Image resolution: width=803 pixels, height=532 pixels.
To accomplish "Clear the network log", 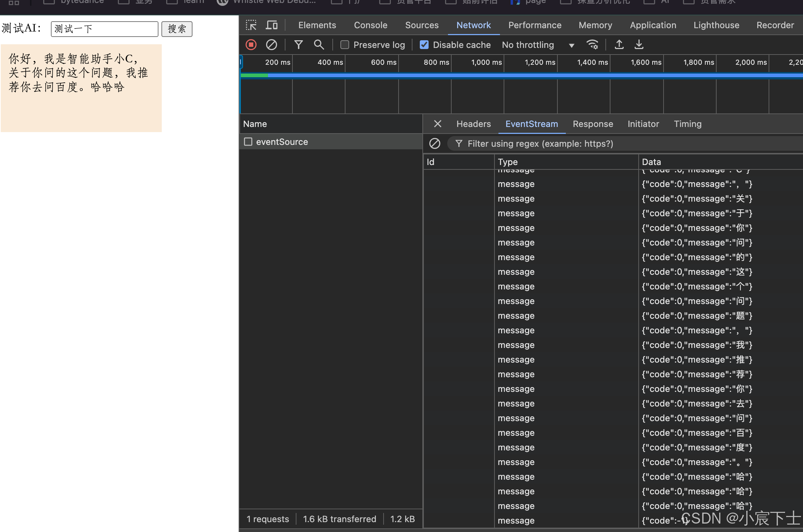I will click(271, 45).
